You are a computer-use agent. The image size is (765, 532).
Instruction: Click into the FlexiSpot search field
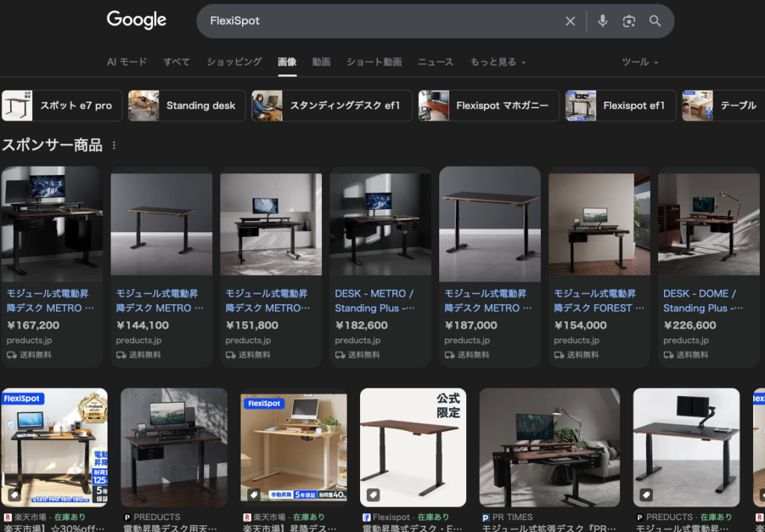pos(374,21)
